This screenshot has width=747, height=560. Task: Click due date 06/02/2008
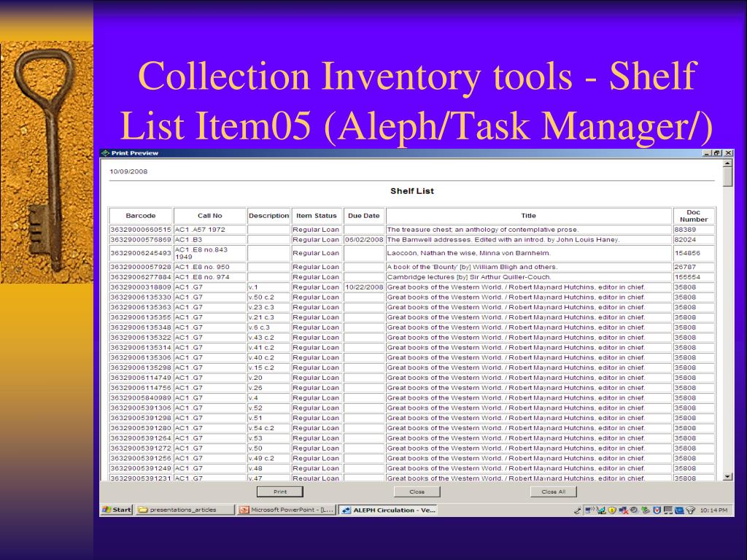click(364, 239)
